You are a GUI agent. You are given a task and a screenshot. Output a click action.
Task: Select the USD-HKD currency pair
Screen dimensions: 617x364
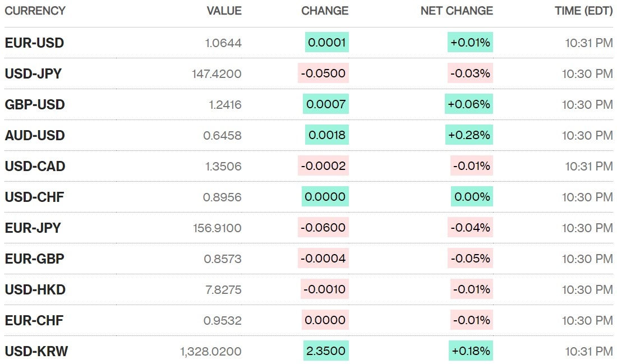(x=35, y=289)
